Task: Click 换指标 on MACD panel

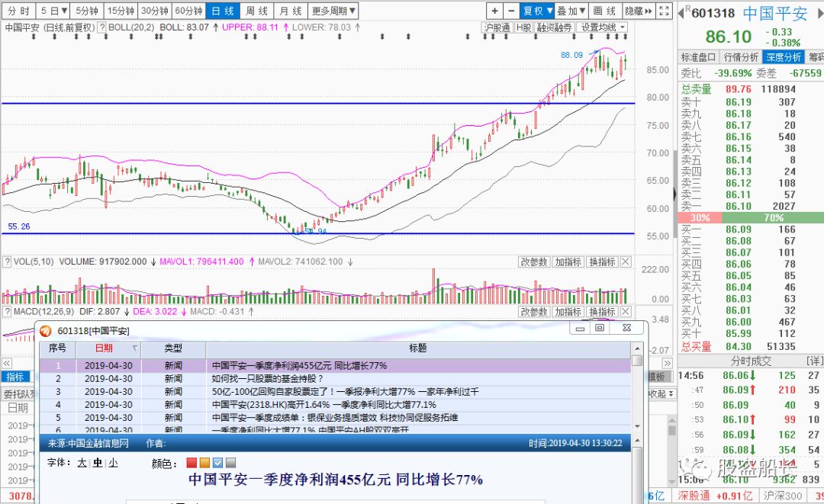Action: [602, 312]
